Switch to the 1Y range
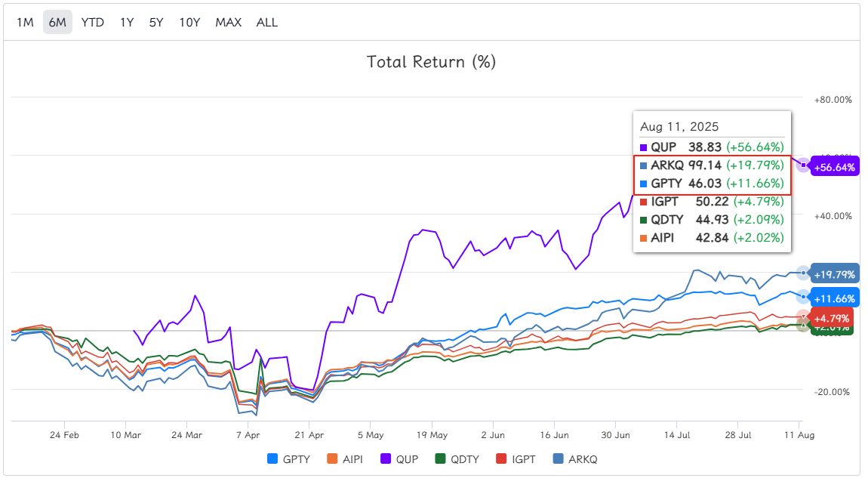The height and width of the screenshot is (497, 868). [x=127, y=23]
